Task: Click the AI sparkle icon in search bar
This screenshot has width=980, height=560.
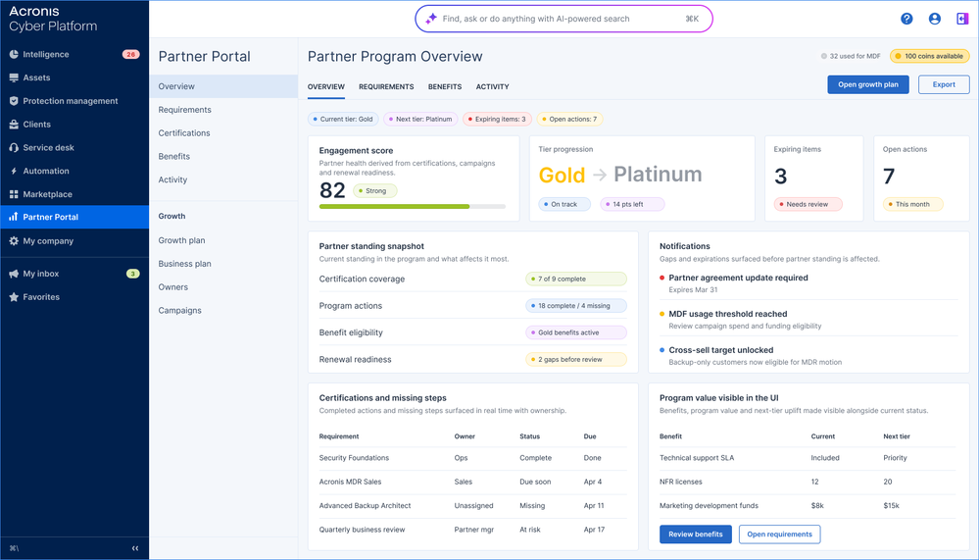Action: pos(431,19)
